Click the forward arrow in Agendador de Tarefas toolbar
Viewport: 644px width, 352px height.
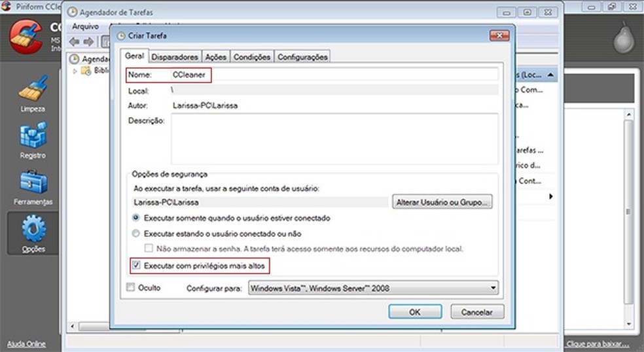point(88,41)
